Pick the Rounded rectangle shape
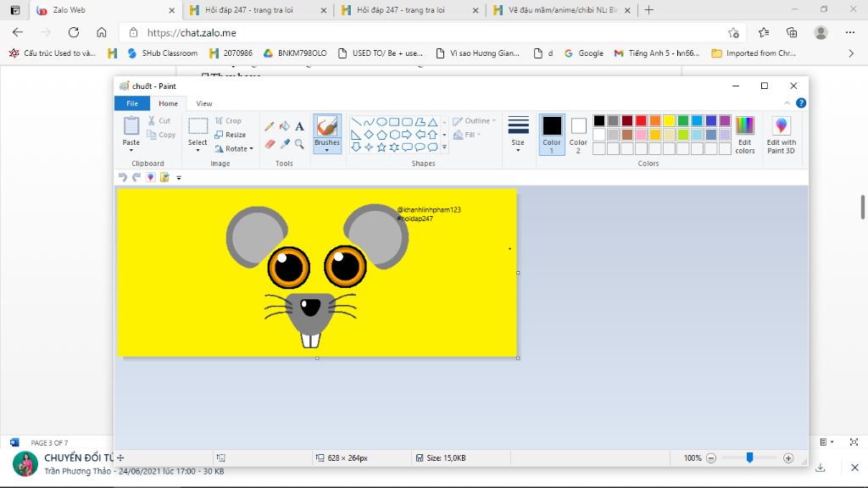The height and width of the screenshot is (488, 868). pyautogui.click(x=407, y=122)
